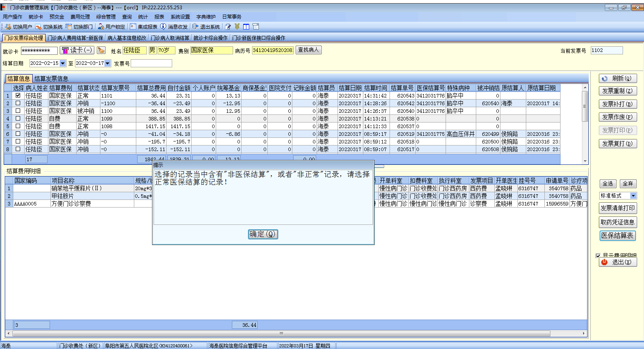This screenshot has height=349, width=644.
Task: Click the pencil-and-note edit icon in toolbar
Action: click(x=228, y=27)
